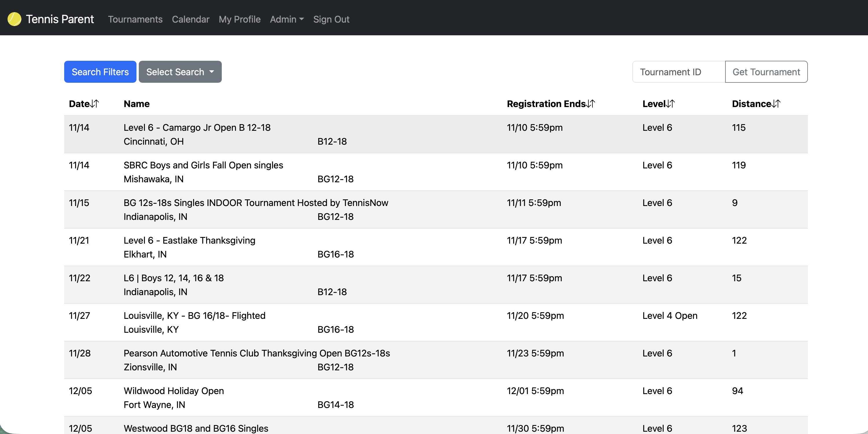Image resolution: width=868 pixels, height=434 pixels.
Task: Open the Eastlake Thanksgiving tournament row
Action: click(x=189, y=240)
